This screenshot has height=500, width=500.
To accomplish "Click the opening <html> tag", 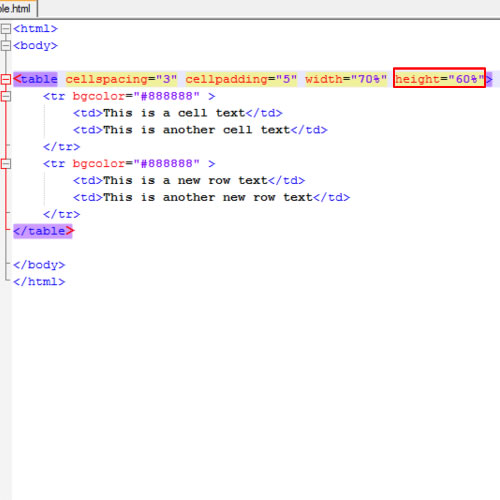I will tap(35, 29).
